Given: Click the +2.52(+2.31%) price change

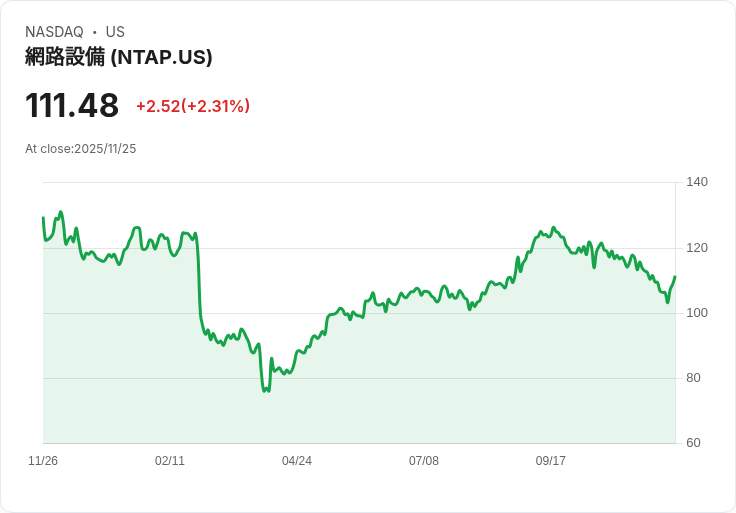Looking at the screenshot, I should coord(193,106).
